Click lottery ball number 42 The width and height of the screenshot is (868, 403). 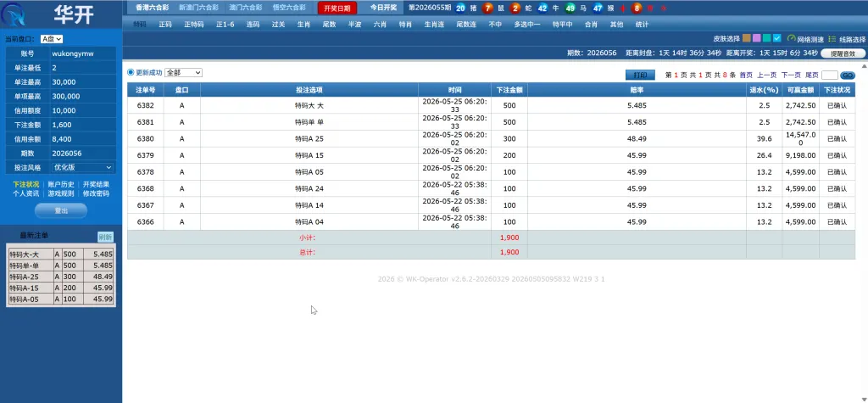pos(542,8)
